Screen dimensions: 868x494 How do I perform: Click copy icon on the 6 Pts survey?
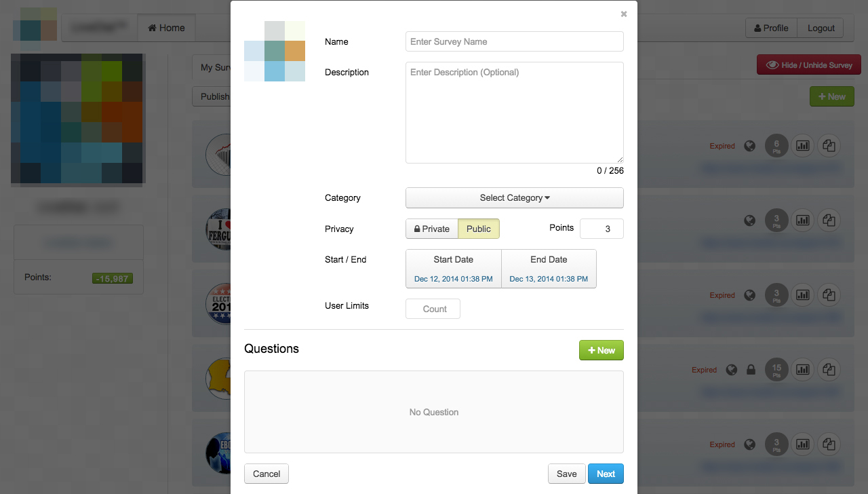pos(829,145)
